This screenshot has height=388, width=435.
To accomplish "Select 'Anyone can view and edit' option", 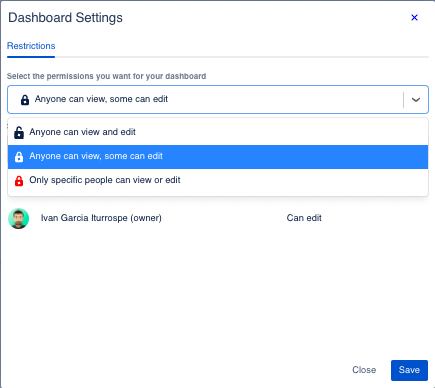I will point(218,132).
